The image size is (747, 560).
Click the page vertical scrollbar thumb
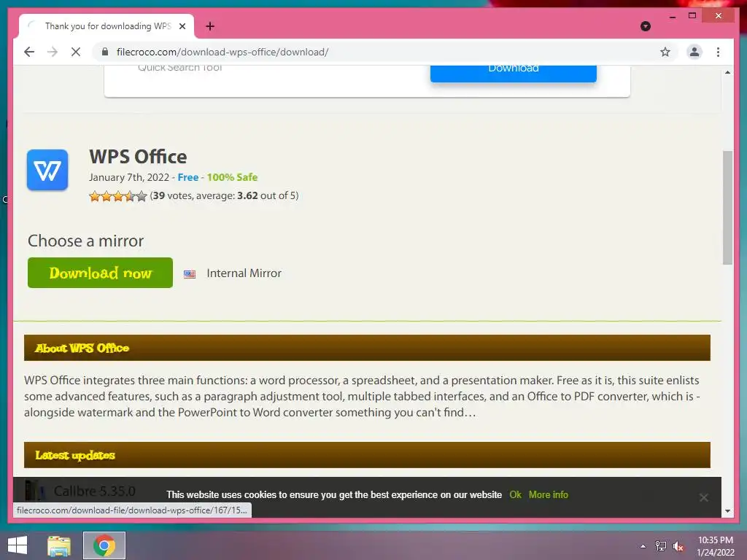pyautogui.click(x=727, y=208)
